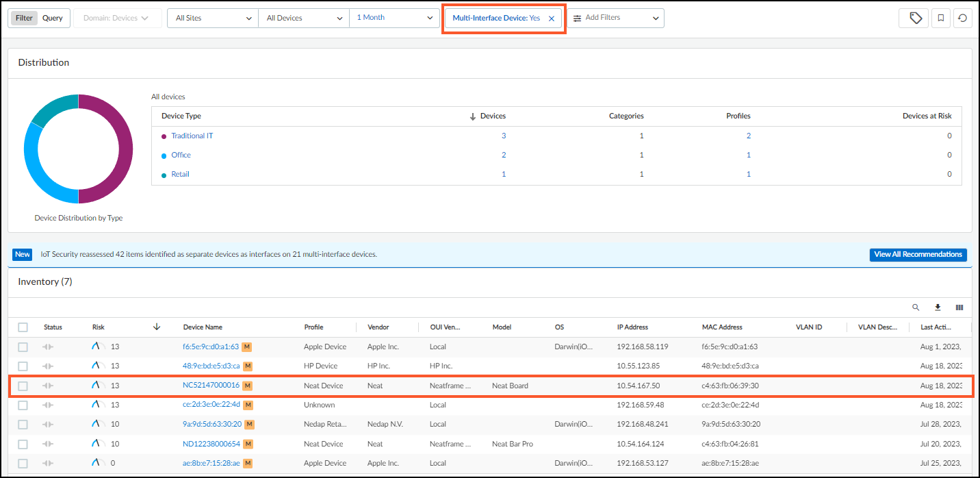Check the box for 48:9e:bd:e5:d3:ca row
Viewport: 980px width, 478px height.
tap(23, 366)
